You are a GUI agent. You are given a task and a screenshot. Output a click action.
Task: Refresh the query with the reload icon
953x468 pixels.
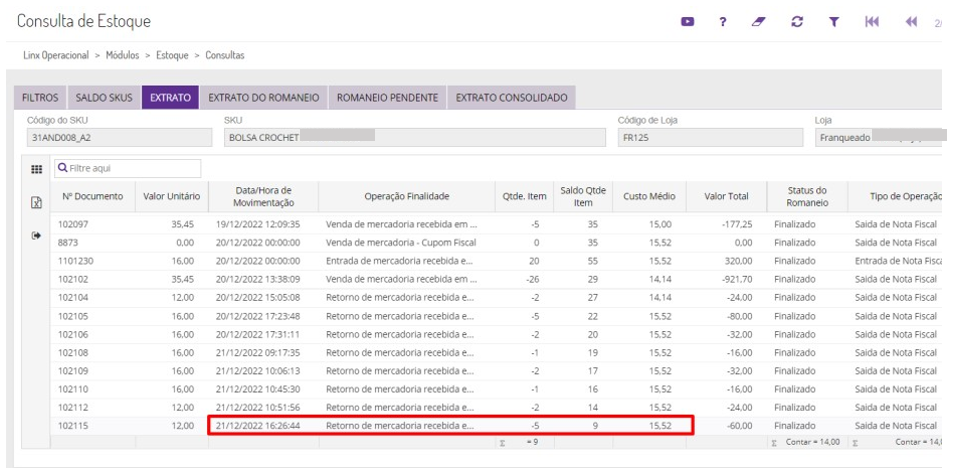click(797, 22)
